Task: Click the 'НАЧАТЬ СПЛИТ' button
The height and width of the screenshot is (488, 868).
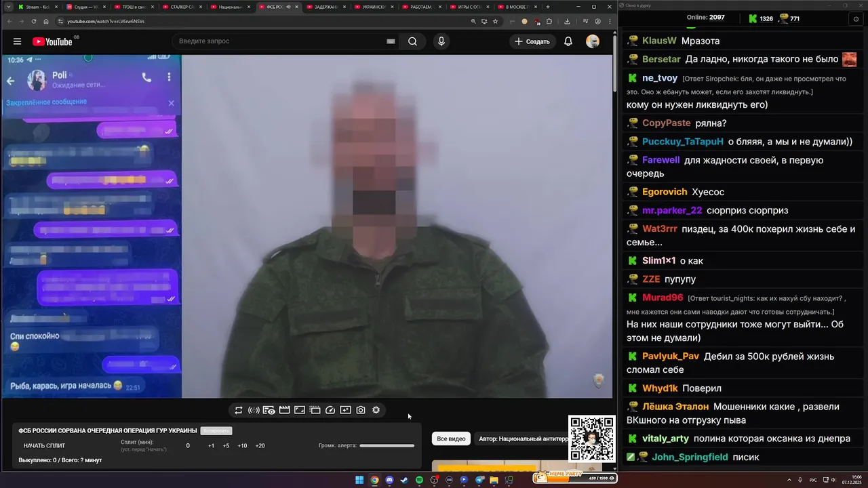Action: pos(45,446)
